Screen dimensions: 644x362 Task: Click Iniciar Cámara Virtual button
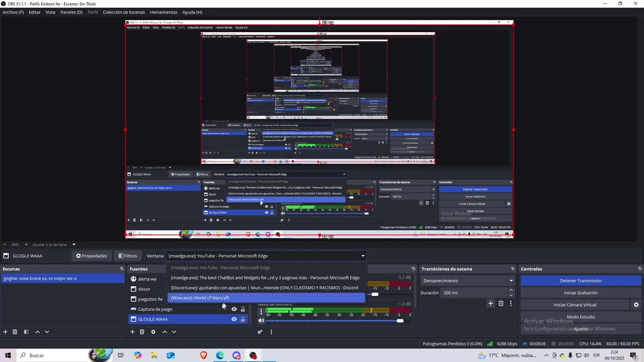coord(575,305)
